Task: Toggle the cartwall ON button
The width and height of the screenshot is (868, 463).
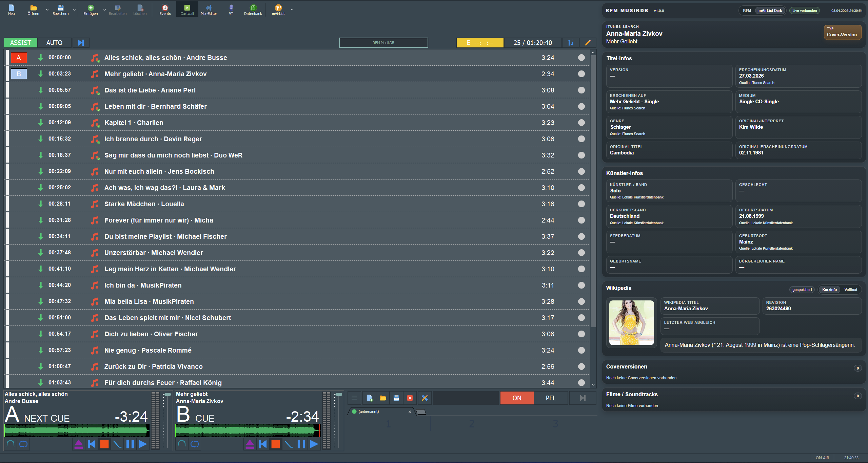Action: click(517, 398)
